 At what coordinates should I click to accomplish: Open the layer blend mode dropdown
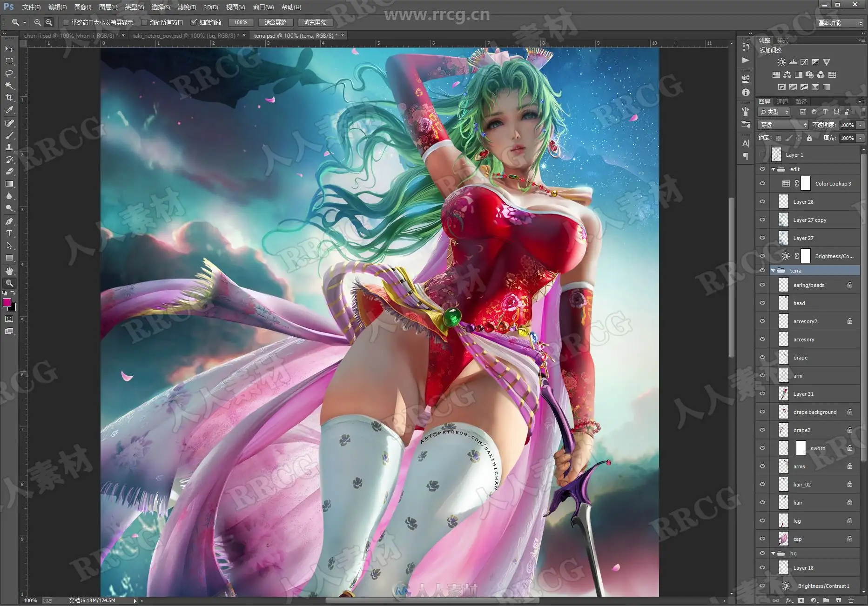[783, 125]
